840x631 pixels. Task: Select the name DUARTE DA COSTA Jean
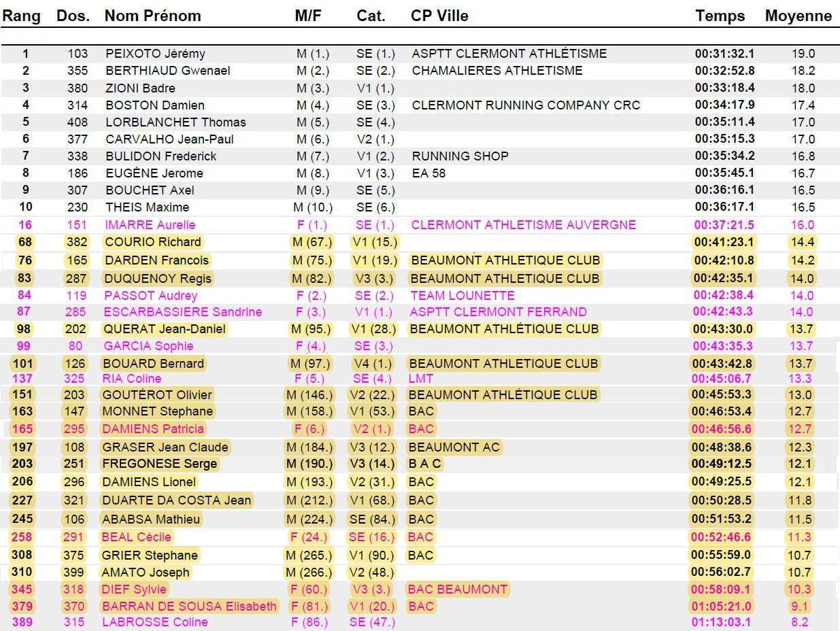tap(177, 500)
